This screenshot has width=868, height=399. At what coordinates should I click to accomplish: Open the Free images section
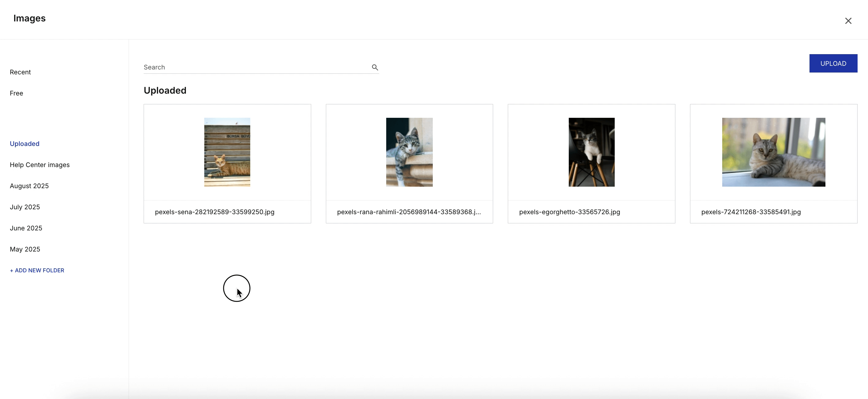(x=17, y=93)
